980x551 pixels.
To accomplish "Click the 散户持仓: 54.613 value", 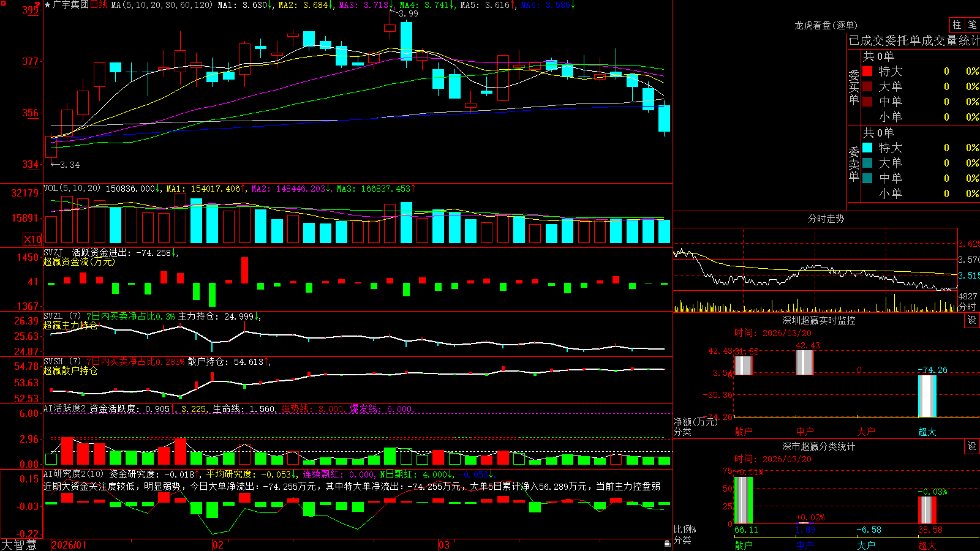I will [x=226, y=362].
